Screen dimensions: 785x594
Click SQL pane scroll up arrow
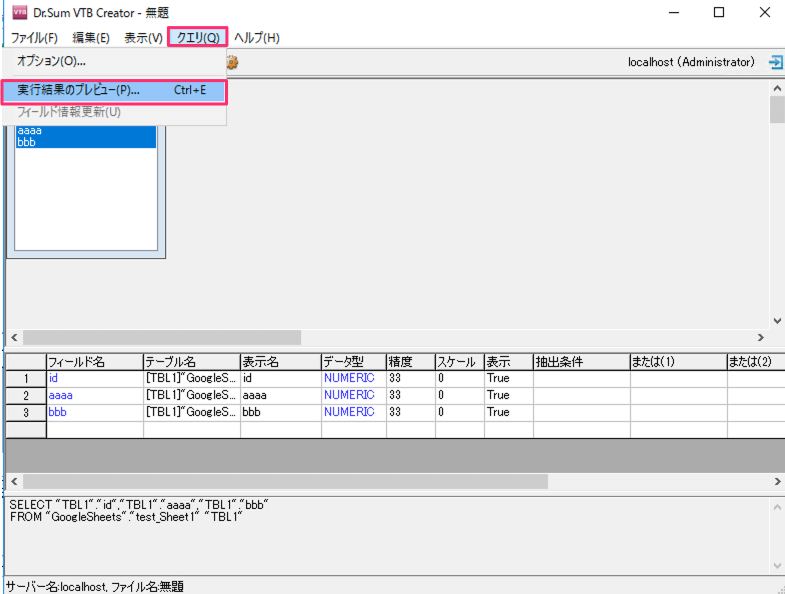click(x=777, y=507)
